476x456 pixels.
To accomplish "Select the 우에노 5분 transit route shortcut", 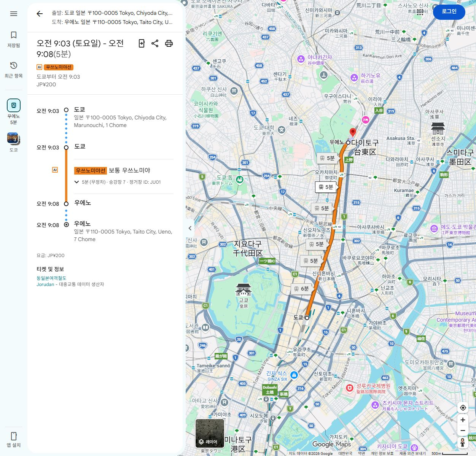I will click(14, 111).
